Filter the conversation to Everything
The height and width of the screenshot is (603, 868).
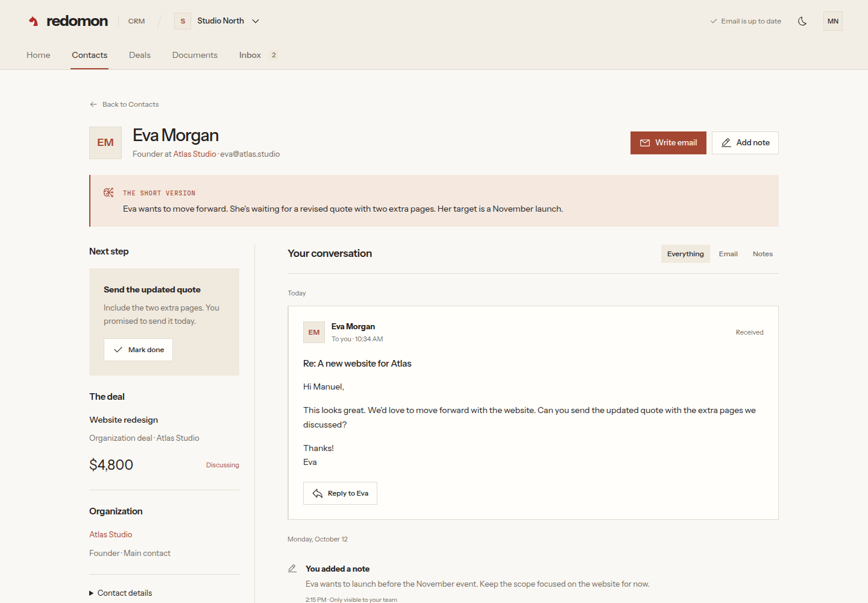coord(685,254)
